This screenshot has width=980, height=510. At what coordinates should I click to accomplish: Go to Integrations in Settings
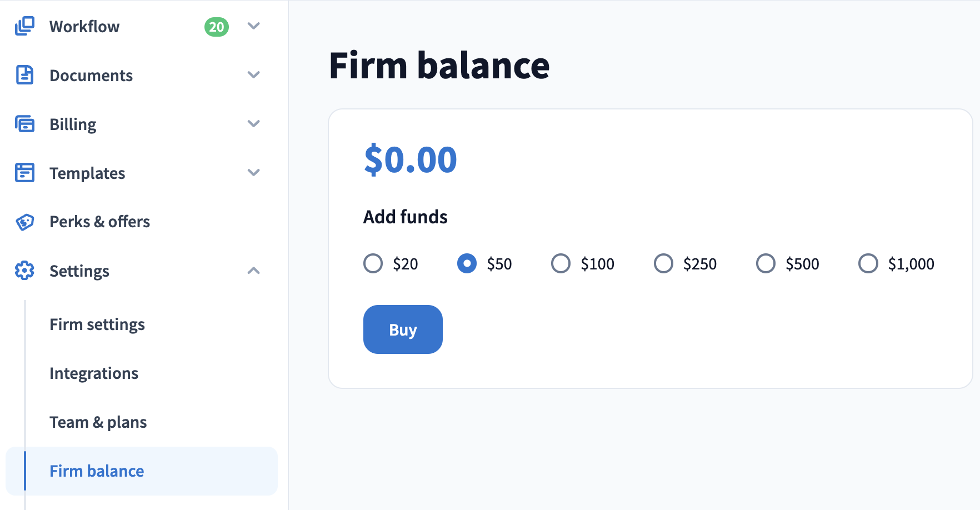94,373
